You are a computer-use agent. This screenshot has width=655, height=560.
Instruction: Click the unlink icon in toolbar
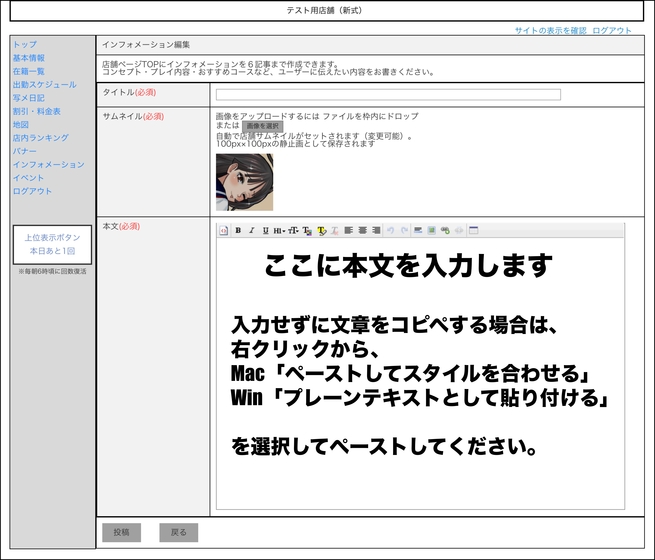click(459, 230)
